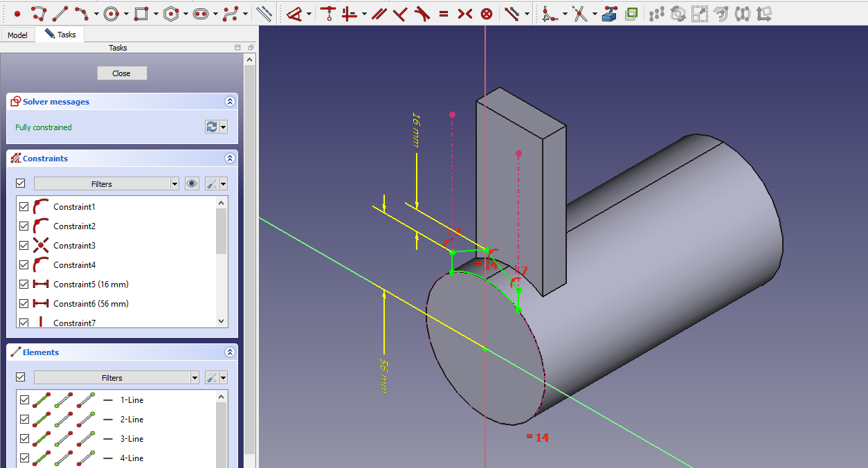The height and width of the screenshot is (468, 868).
Task: Select the Create Line tool
Action: click(x=60, y=13)
